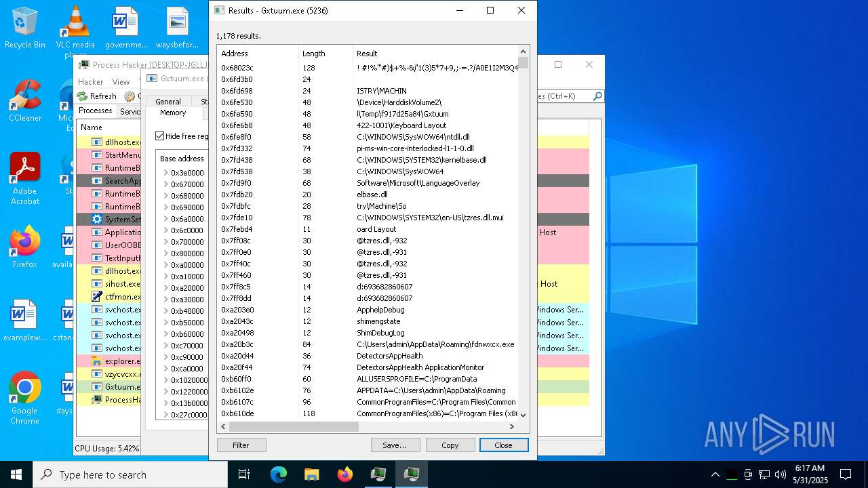Open the notification center icon
The height and width of the screenshot is (488, 868).
tap(846, 474)
